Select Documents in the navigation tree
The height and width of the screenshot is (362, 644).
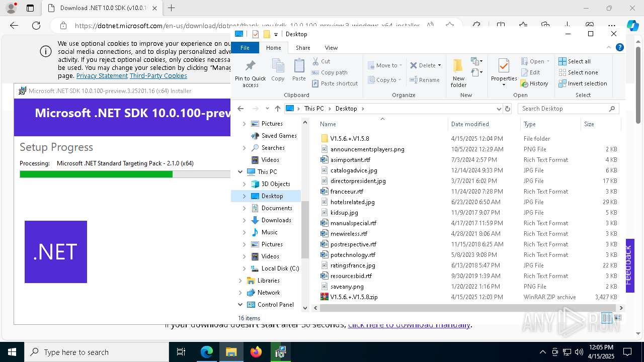click(x=277, y=208)
